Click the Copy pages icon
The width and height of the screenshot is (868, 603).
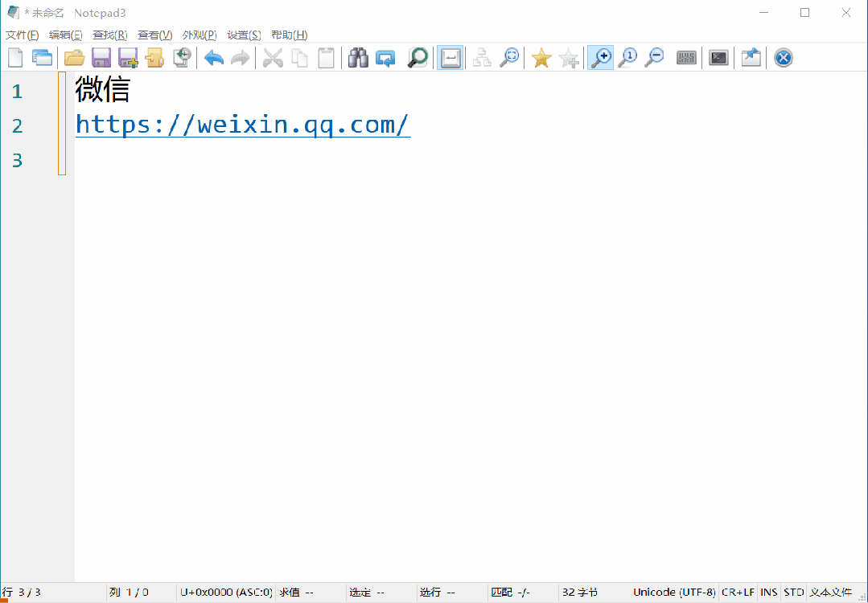(299, 58)
